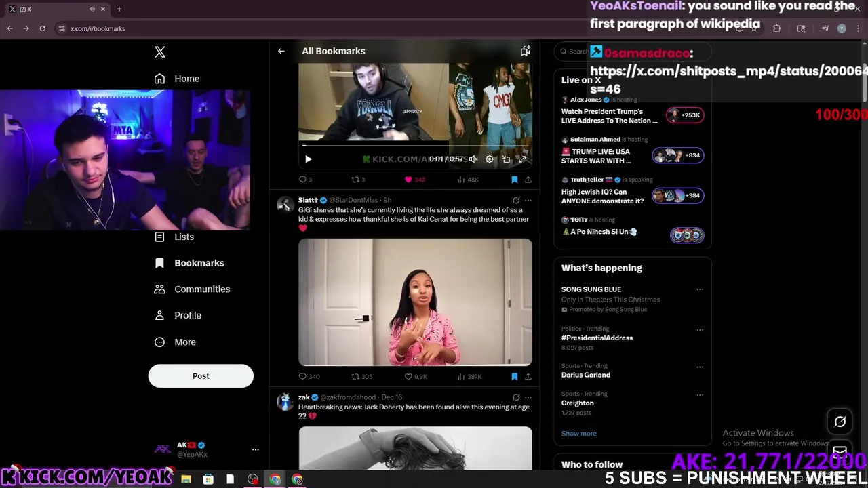Viewport: 868px width, 488px height.
Task: View 387K views analytics on Slatt's post
Action: click(469, 376)
